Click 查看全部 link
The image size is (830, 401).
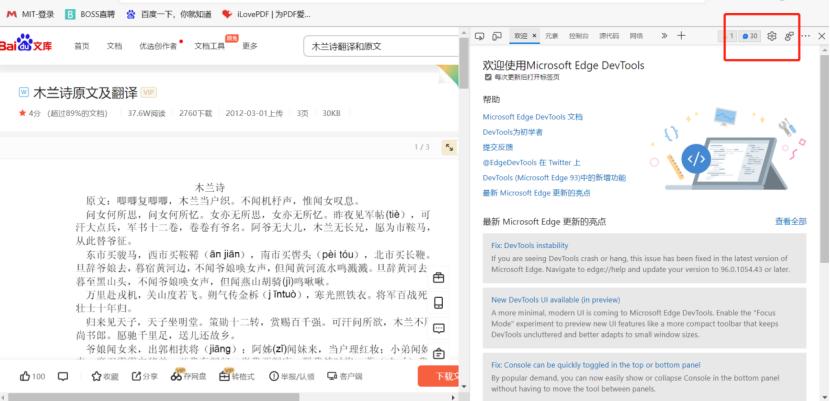click(791, 222)
